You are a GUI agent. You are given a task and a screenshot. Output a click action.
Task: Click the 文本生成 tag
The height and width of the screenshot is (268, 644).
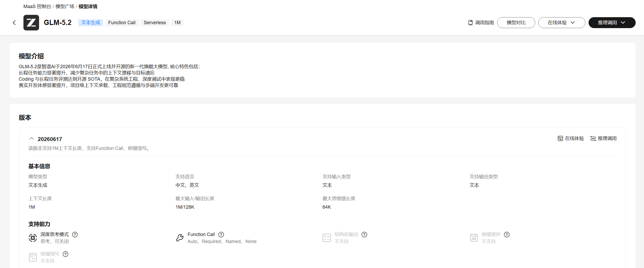coord(91,23)
